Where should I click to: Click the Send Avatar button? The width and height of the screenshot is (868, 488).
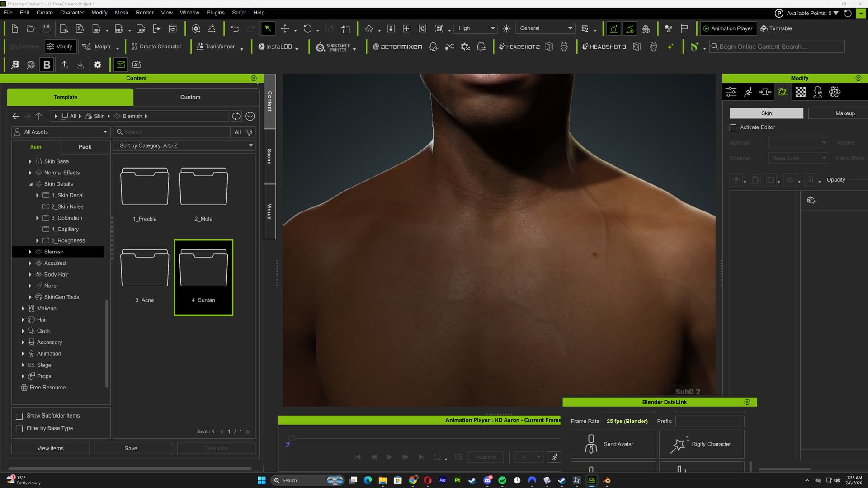(613, 444)
